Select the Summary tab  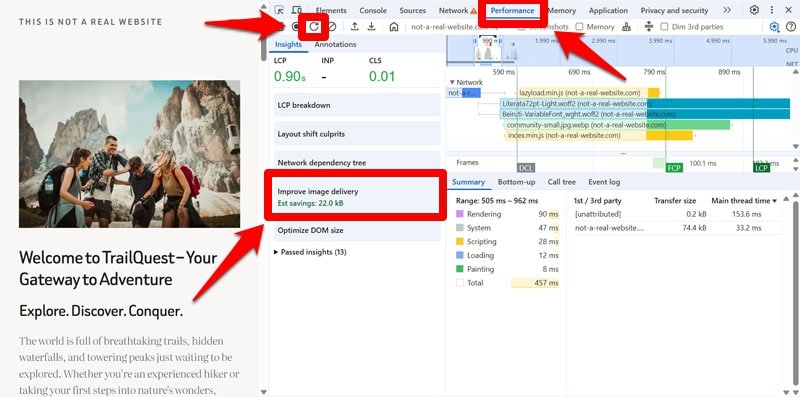[x=468, y=182]
